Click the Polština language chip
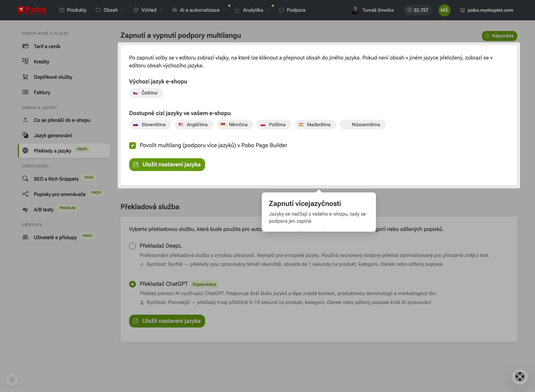This screenshot has height=392, width=535. coord(274,125)
